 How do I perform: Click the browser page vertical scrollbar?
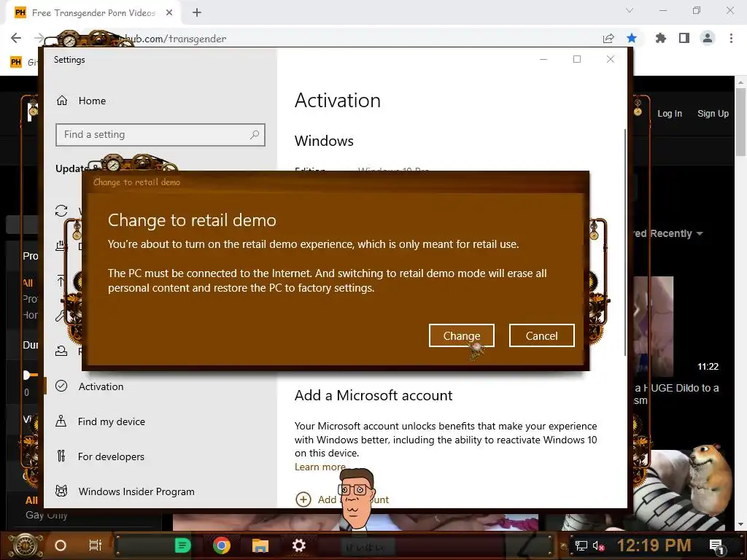tap(740, 122)
